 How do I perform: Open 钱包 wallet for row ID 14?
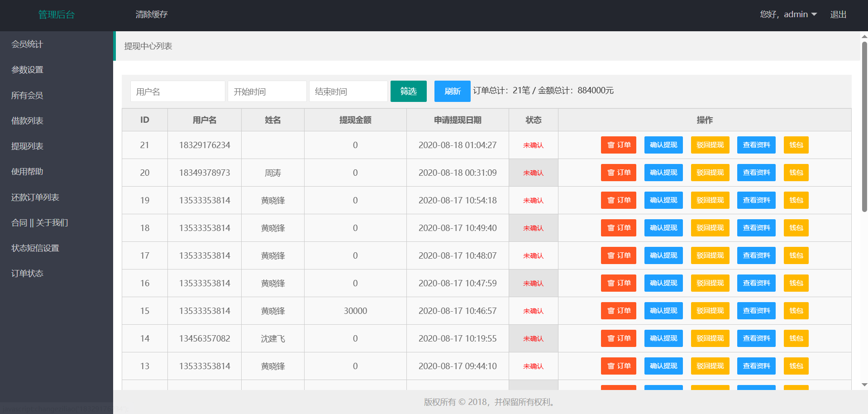796,338
